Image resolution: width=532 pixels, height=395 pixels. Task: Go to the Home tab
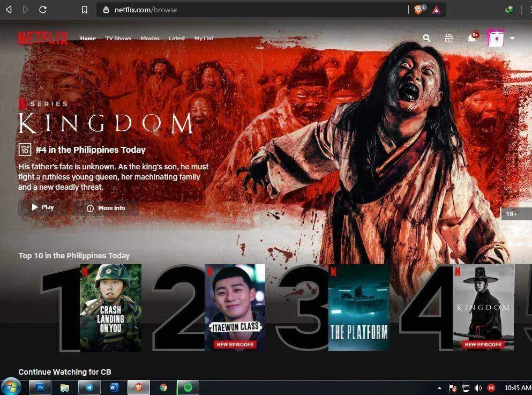click(x=88, y=39)
